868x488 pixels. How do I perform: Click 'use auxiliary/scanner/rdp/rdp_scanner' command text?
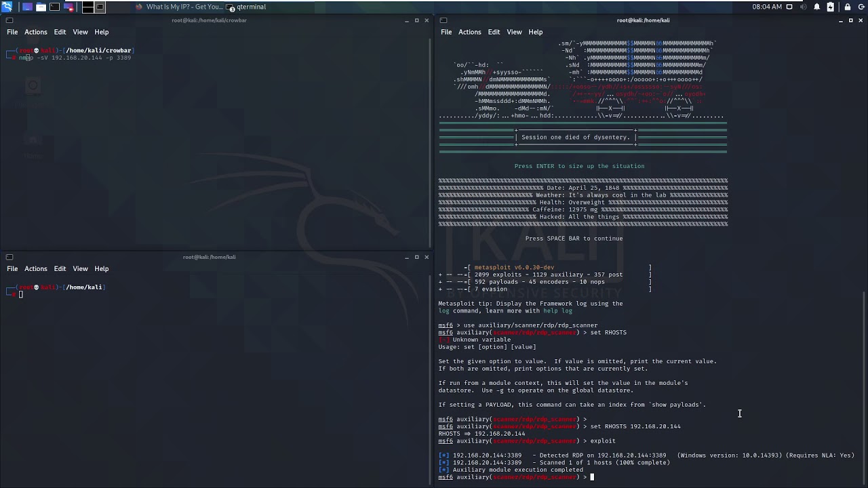530,325
